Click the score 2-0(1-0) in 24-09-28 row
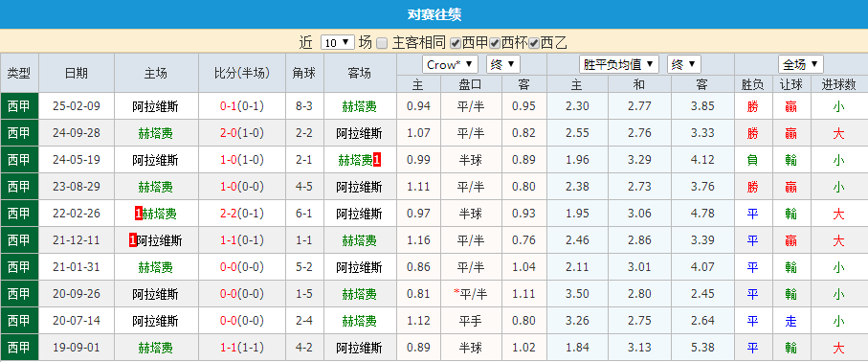The width and height of the screenshot is (868, 362). (x=242, y=133)
